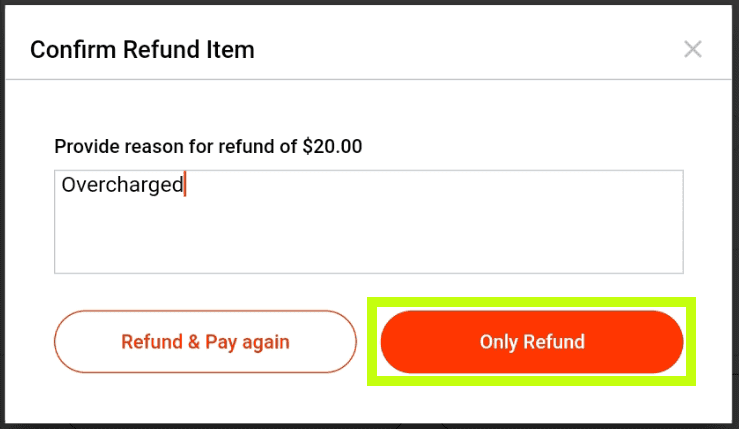This screenshot has height=429, width=739.
Task: Click the Only Refund button
Action: pos(532,342)
